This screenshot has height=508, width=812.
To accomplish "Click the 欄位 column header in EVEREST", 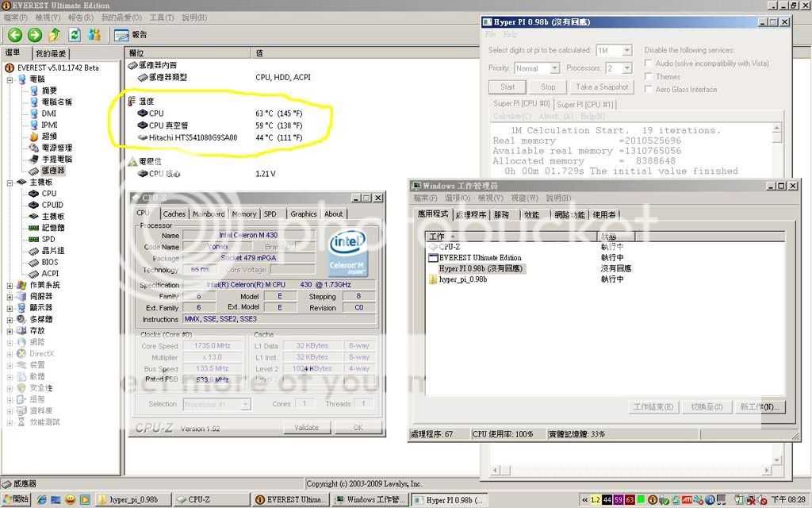I will click(x=188, y=53).
